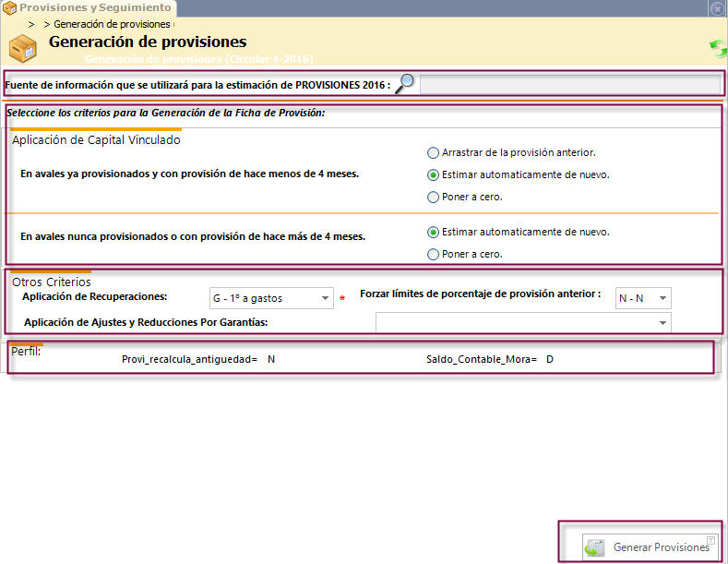Click the Fuente de información input field
The image size is (728, 564).
[570, 85]
